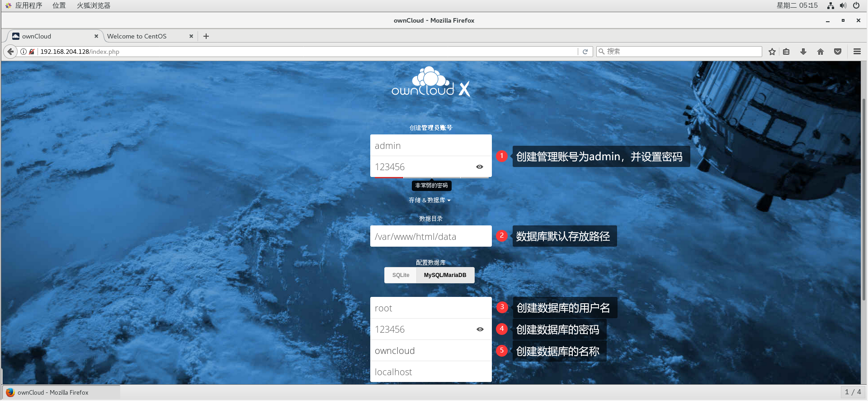This screenshot has width=868, height=401.
Task: Show the admin password with eye icon
Action: (x=480, y=167)
